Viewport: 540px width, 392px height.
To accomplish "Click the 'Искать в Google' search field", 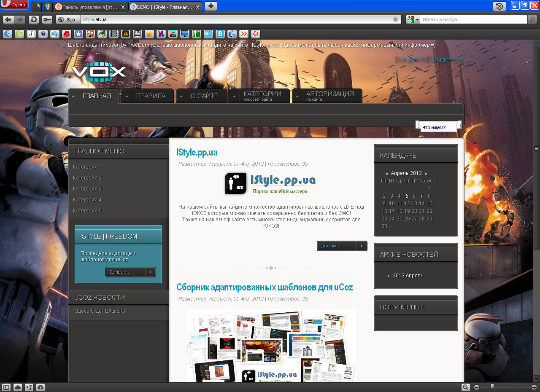I will [x=474, y=19].
